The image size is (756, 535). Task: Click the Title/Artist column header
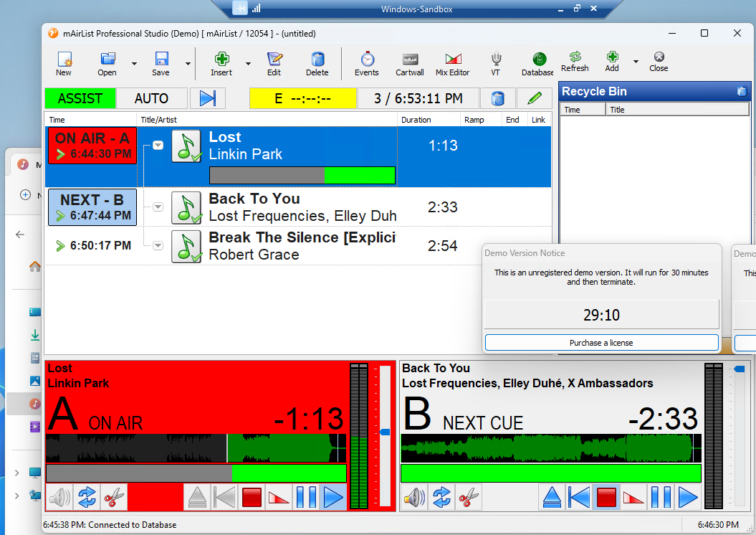tap(267, 120)
